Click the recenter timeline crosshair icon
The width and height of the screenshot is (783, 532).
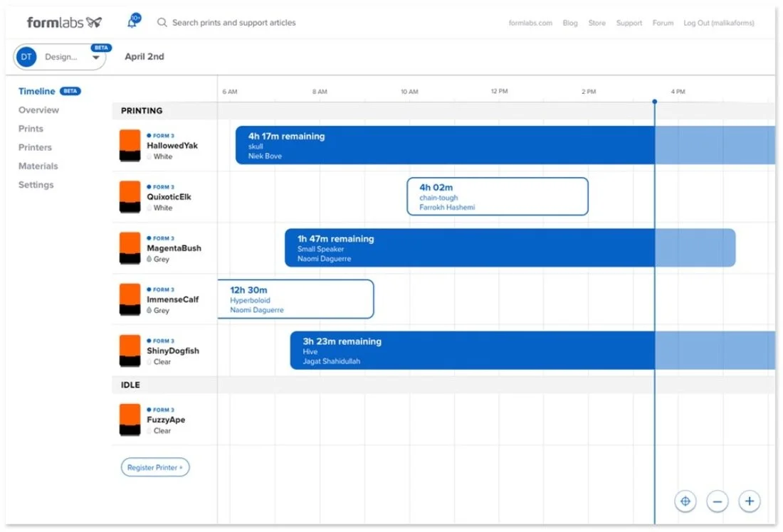[x=685, y=501]
